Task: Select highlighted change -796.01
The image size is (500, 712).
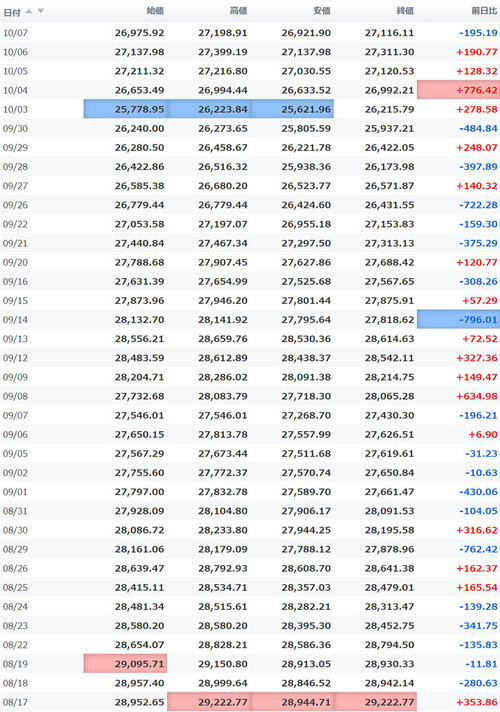Action: pyautogui.click(x=458, y=320)
